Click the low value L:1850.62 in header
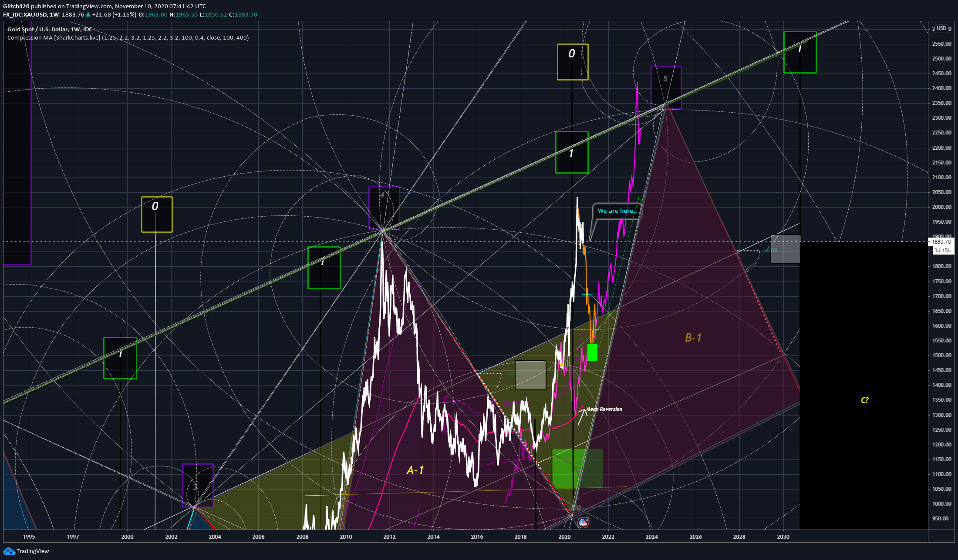Screen dimensions: 958x560 (x=213, y=14)
